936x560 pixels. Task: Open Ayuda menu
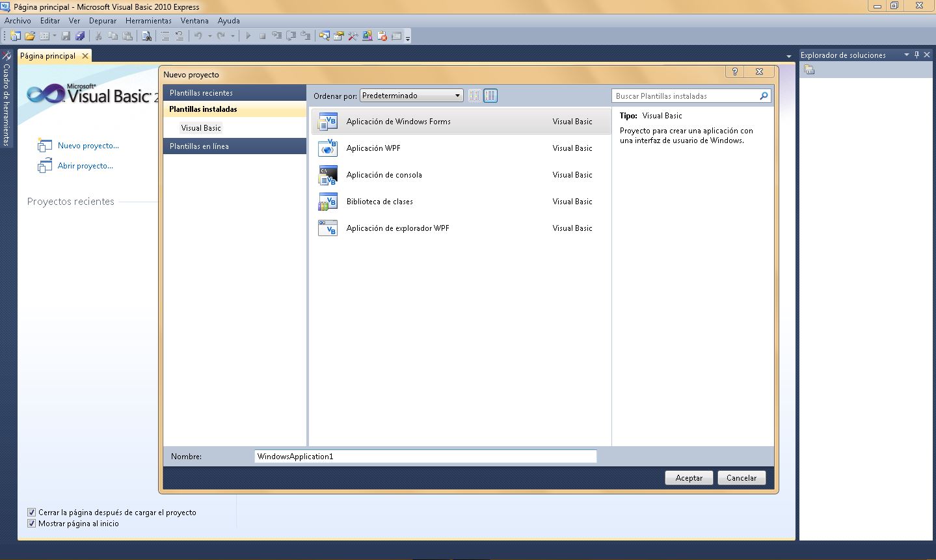pyautogui.click(x=229, y=21)
